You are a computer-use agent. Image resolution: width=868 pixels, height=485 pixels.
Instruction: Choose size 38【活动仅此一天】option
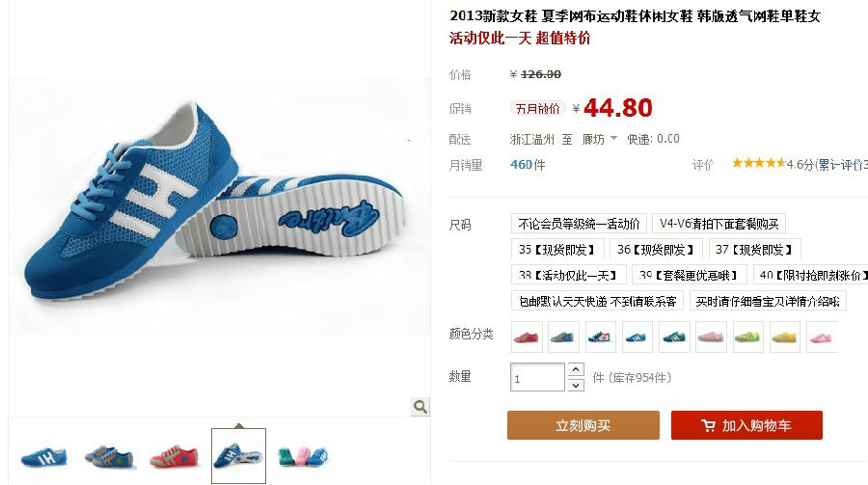click(568, 275)
